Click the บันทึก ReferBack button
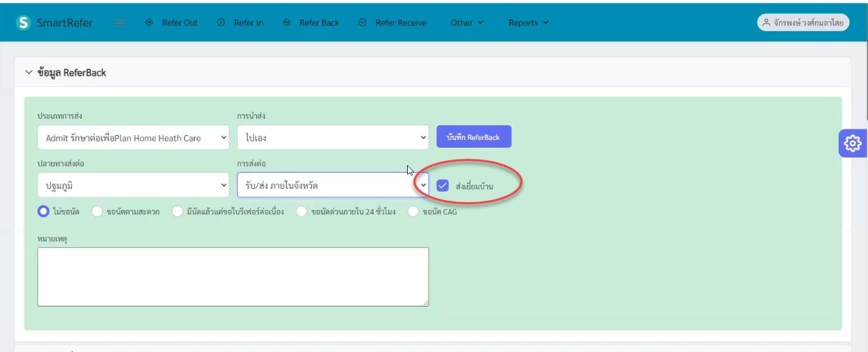Viewport: 868px width, 352px height. 474,137
